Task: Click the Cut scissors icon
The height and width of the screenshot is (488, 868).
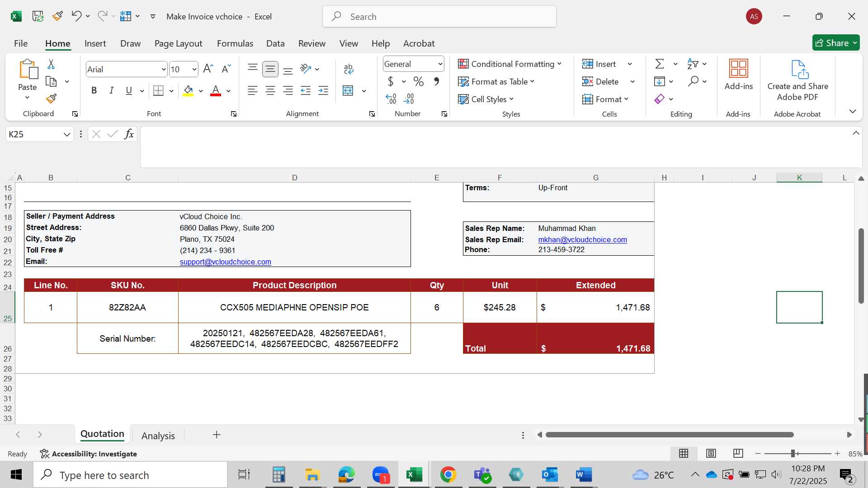Action: pos(51,64)
